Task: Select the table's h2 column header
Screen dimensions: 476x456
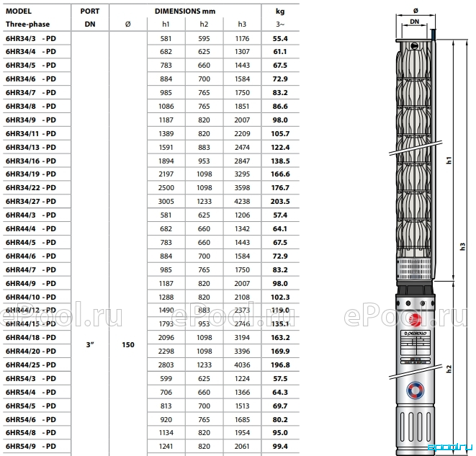Action: click(204, 24)
